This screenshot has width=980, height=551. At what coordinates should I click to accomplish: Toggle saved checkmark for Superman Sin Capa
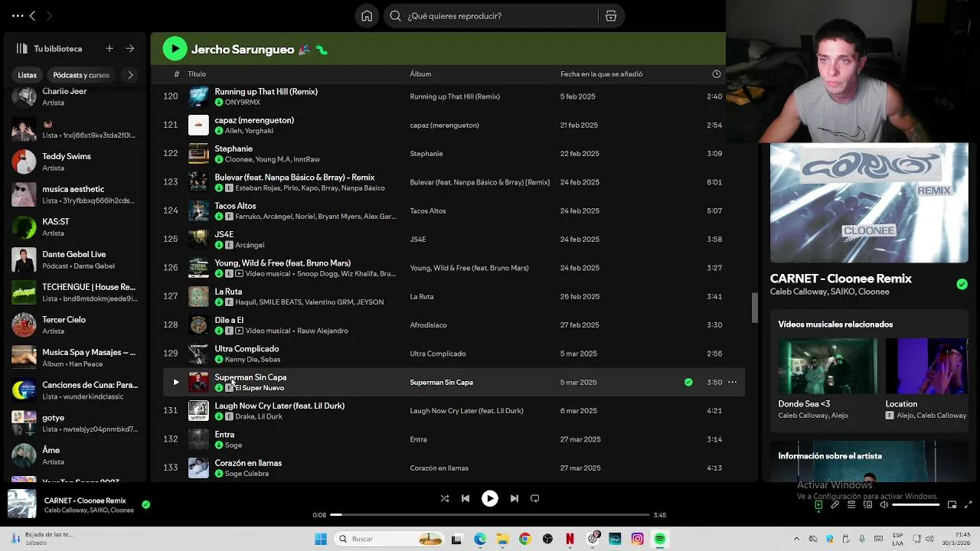coord(688,382)
